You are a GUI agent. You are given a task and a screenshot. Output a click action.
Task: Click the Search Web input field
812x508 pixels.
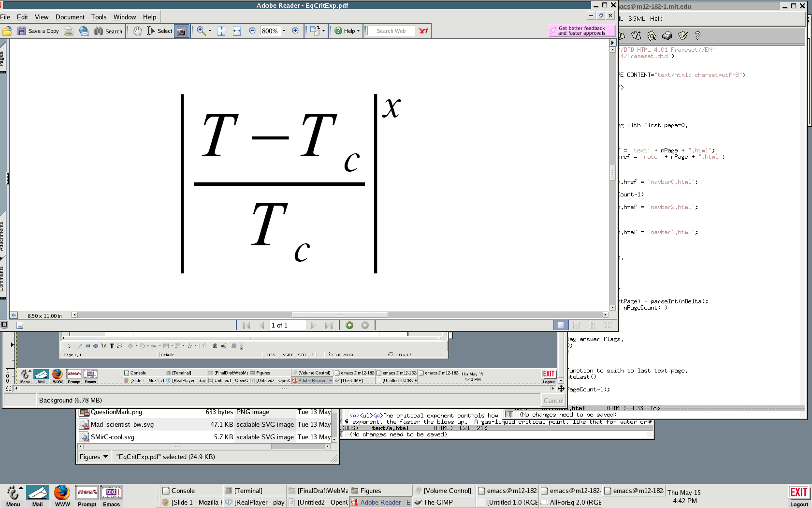[391, 31]
